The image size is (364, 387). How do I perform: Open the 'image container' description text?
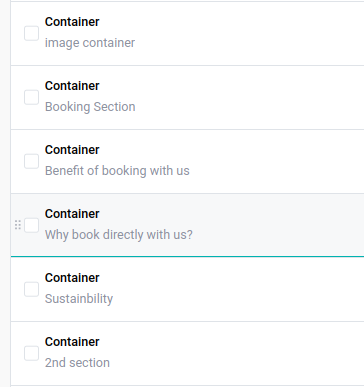[x=90, y=43]
